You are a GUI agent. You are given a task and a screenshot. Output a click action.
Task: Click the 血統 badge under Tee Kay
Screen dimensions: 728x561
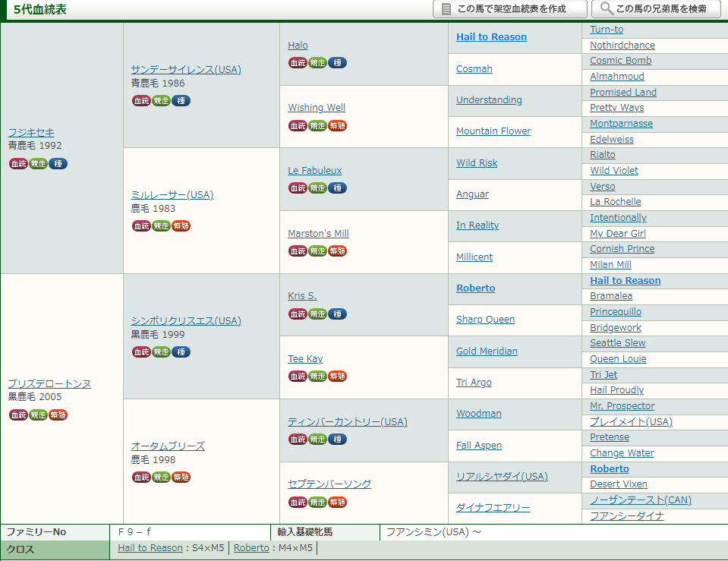coord(298,377)
